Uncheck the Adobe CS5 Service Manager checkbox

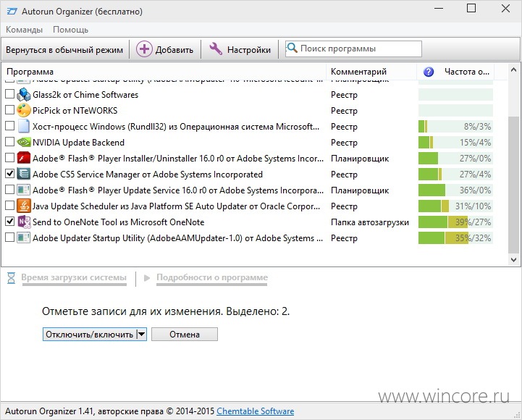tap(9, 173)
